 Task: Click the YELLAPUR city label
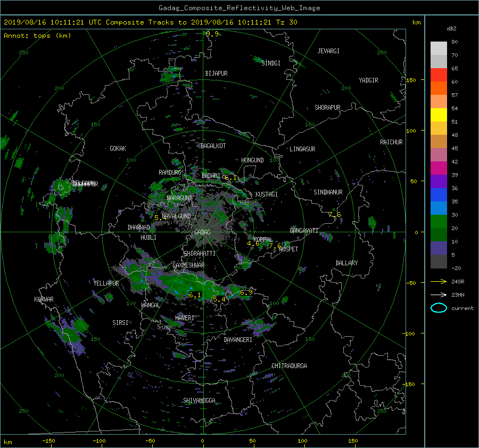[106, 283]
